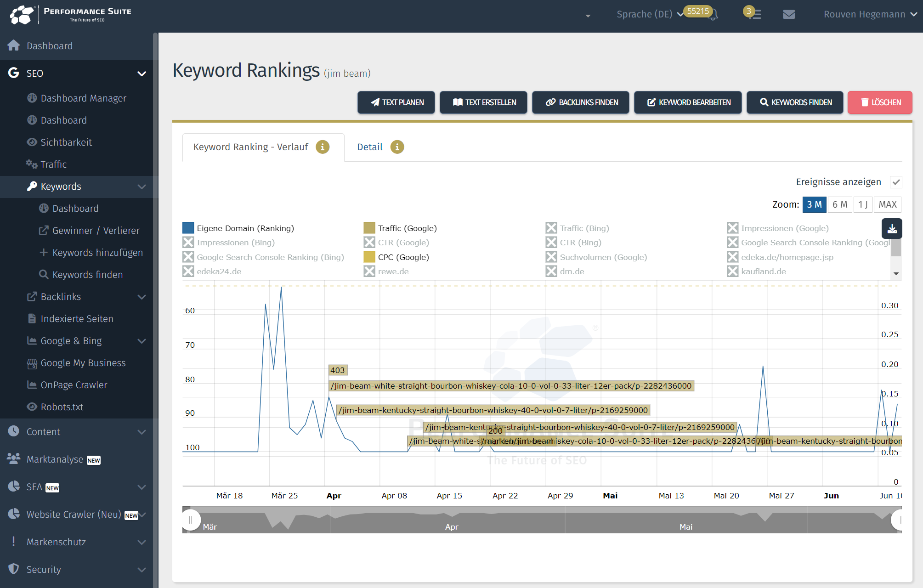The image size is (923, 588).
Task: Click the Google My Business store icon
Action: tap(32, 363)
